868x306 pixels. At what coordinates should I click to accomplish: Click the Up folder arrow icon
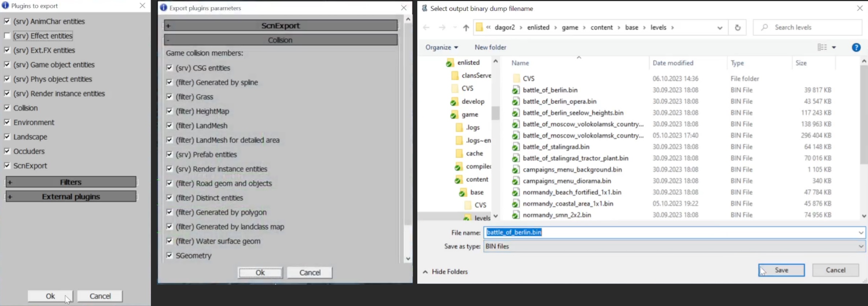pyautogui.click(x=466, y=28)
